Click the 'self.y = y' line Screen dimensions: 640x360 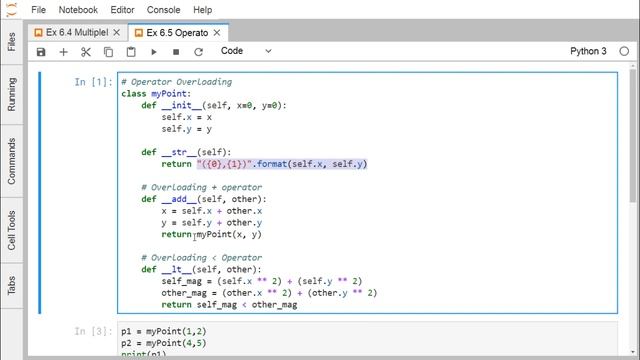187,129
